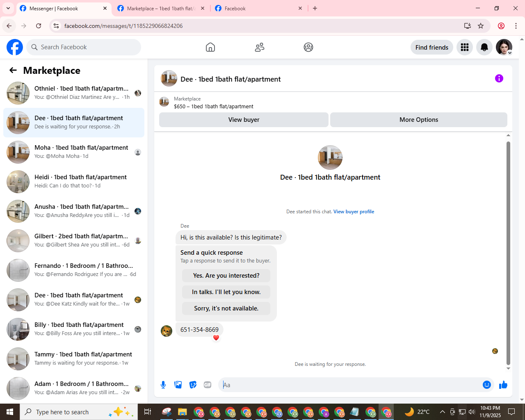The width and height of the screenshot is (525, 420).
Task: Click Dee's avatar beside the phone number message
Action: pyautogui.click(x=167, y=331)
